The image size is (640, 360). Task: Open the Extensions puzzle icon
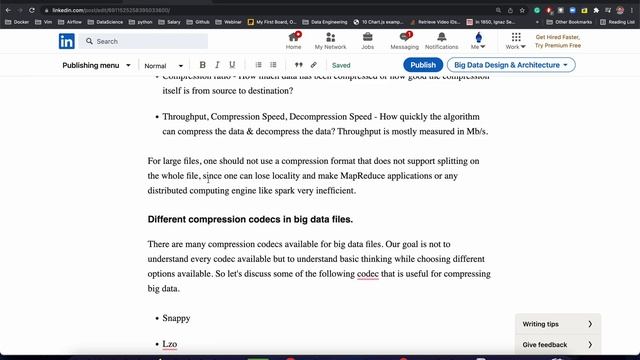(596, 10)
